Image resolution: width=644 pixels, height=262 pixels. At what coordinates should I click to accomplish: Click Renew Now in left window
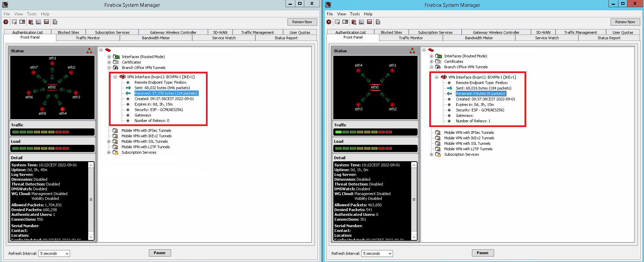(302, 22)
